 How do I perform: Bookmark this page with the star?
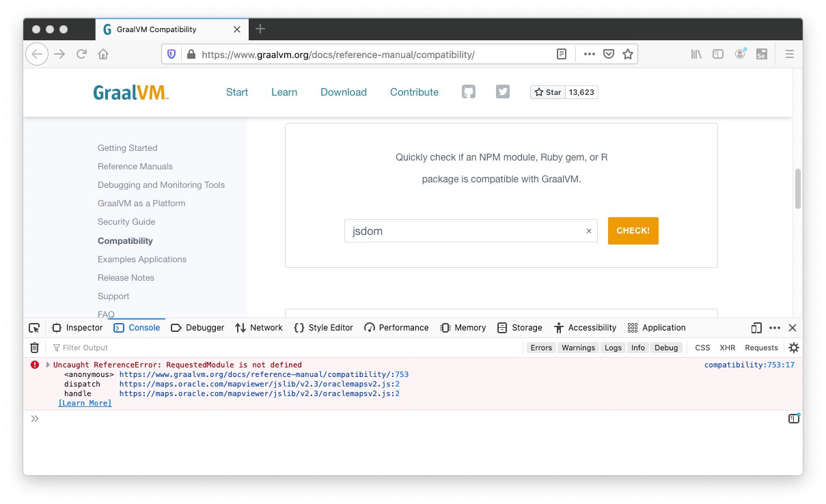[x=628, y=54]
